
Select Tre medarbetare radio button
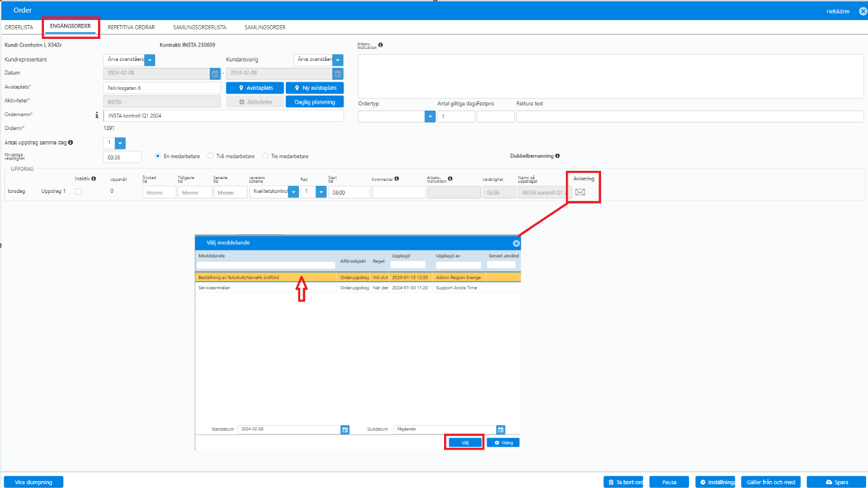pos(266,156)
